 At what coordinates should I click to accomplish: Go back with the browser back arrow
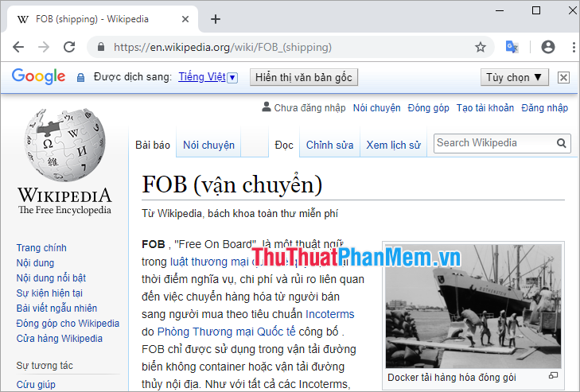(x=18, y=47)
